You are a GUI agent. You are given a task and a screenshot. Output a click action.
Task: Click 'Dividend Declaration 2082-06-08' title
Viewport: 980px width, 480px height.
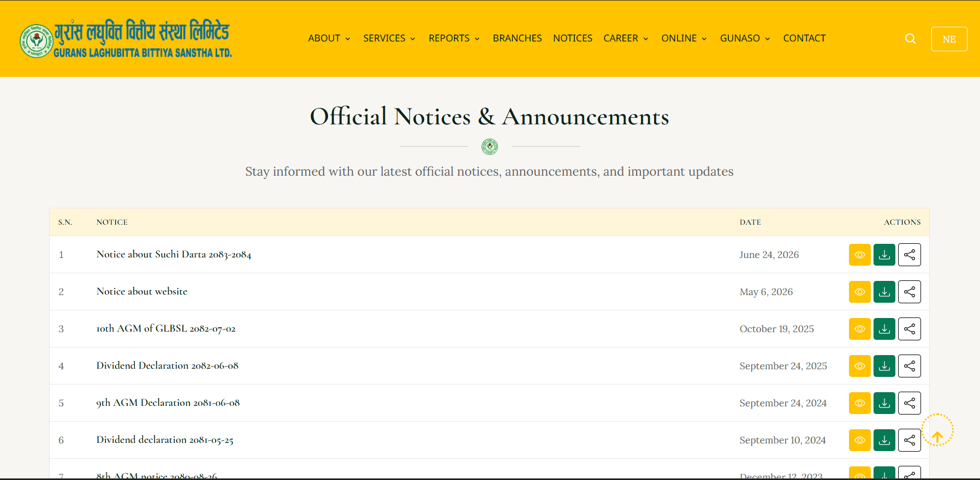pyautogui.click(x=168, y=365)
